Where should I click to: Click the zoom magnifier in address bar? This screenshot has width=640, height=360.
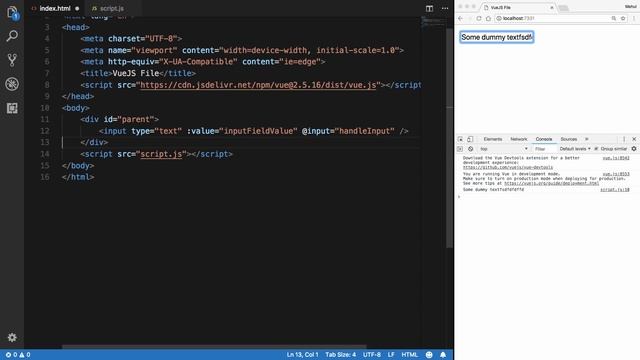613,18
